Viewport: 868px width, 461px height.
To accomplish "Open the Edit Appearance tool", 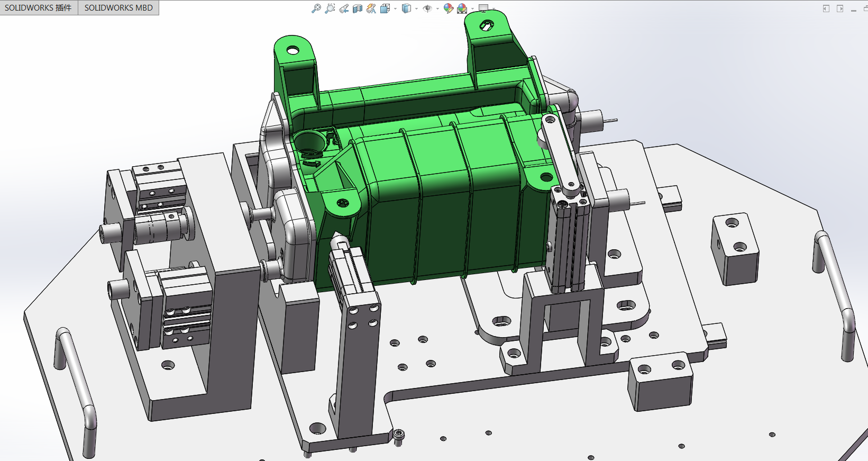I will (x=449, y=8).
